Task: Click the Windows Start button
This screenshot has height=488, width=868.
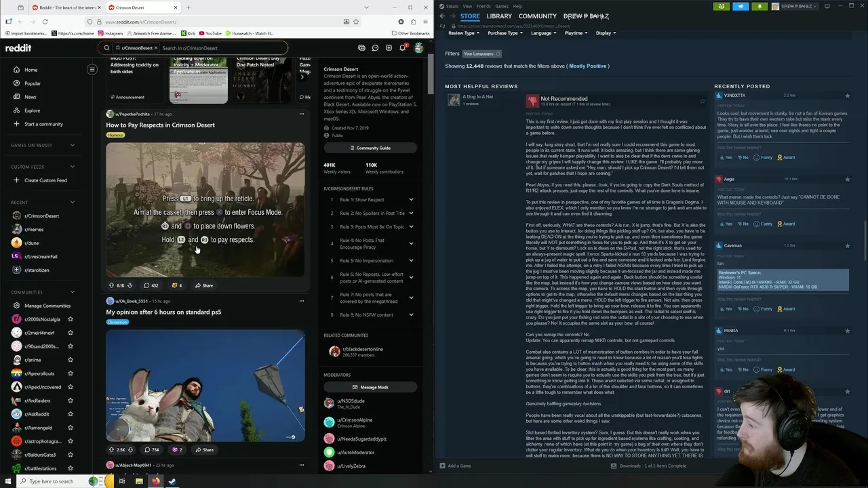Action: (x=7, y=481)
